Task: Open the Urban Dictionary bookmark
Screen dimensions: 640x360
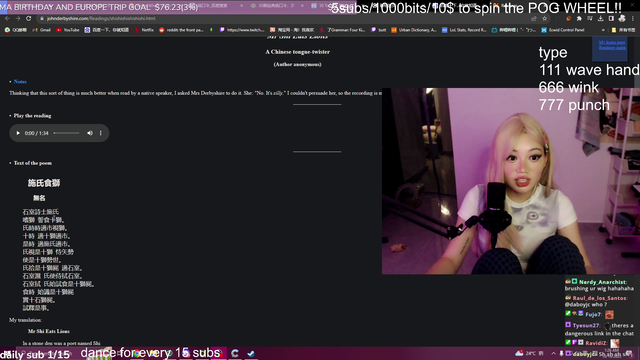Action: 414,30
